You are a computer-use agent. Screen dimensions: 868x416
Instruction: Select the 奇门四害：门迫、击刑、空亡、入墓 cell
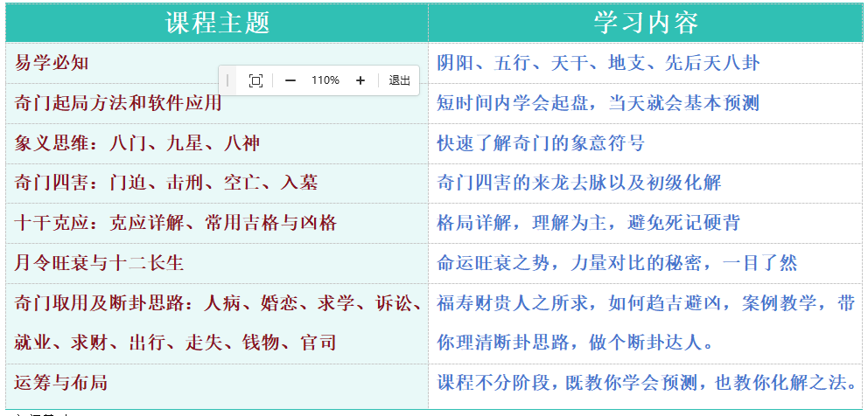[166, 183]
